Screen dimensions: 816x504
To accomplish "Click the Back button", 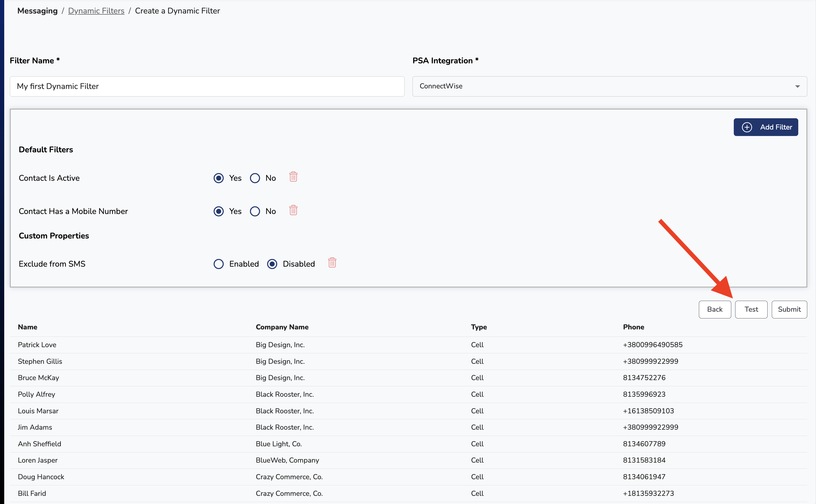I will tap(715, 309).
